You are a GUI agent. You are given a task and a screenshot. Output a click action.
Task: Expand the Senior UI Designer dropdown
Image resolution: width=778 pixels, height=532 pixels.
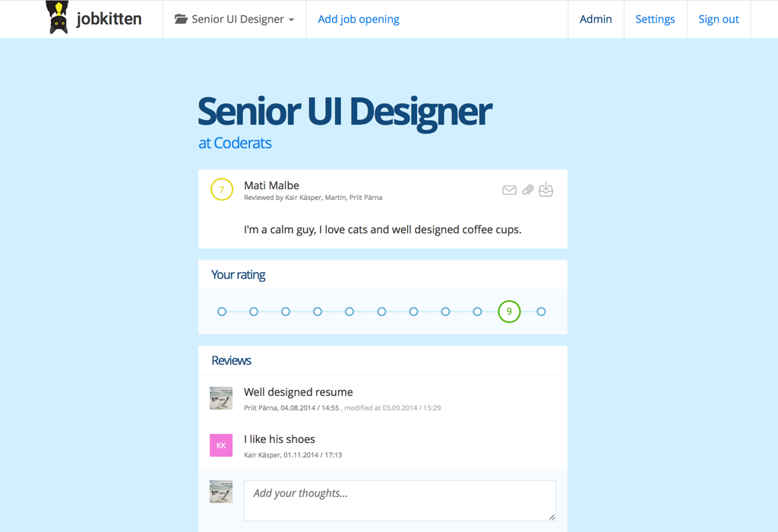pyautogui.click(x=234, y=19)
